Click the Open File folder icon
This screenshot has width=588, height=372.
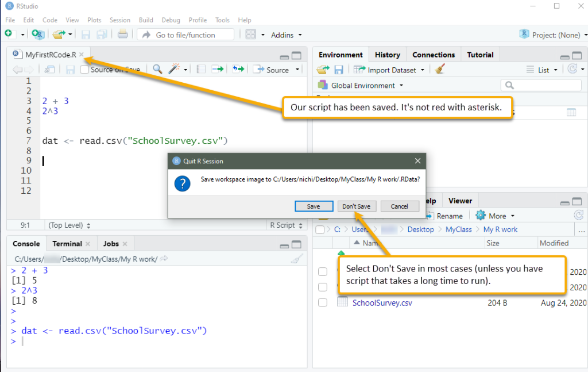click(59, 34)
